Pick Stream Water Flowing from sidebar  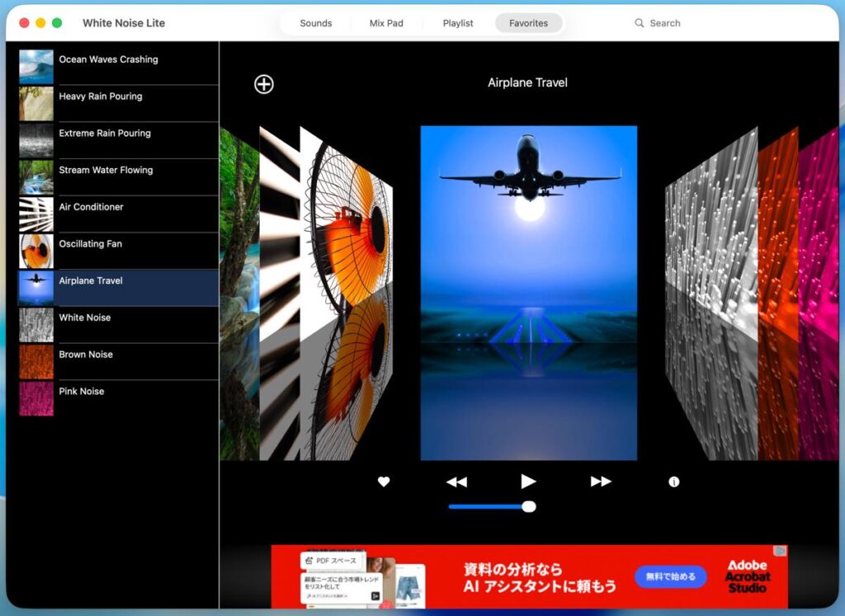tap(106, 170)
